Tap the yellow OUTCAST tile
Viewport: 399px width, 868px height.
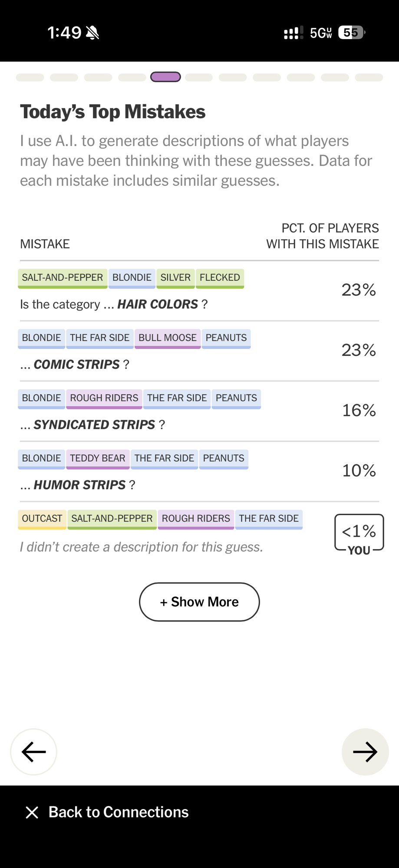(x=42, y=519)
